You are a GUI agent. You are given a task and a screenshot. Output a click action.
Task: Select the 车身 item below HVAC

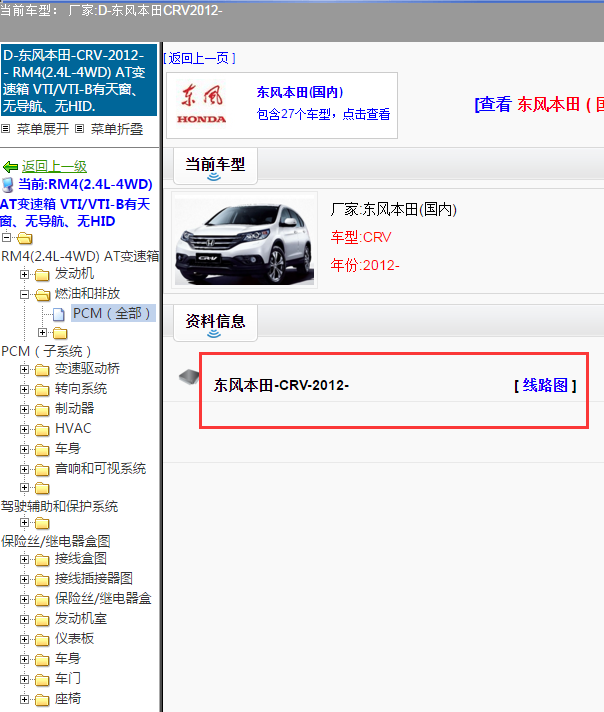(x=68, y=449)
